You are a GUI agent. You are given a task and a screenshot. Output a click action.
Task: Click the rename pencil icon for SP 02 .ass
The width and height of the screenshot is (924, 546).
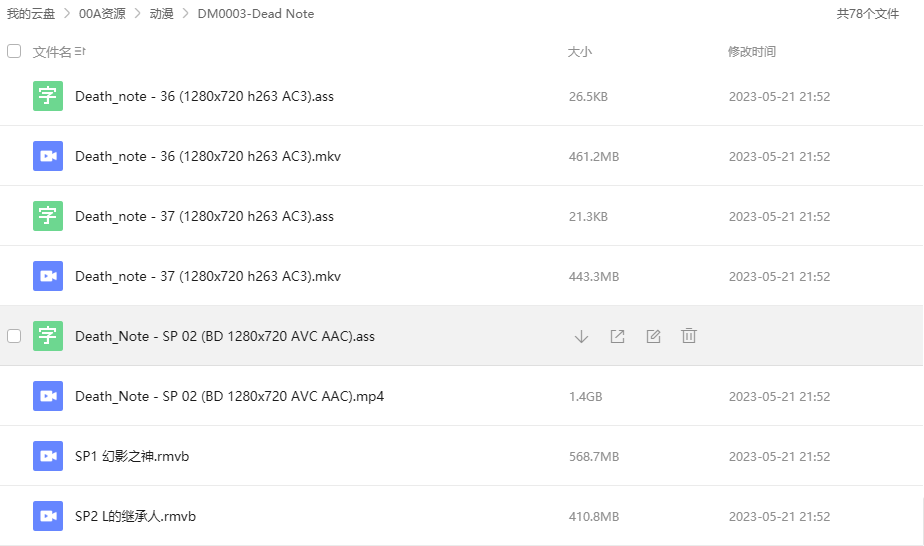(653, 336)
